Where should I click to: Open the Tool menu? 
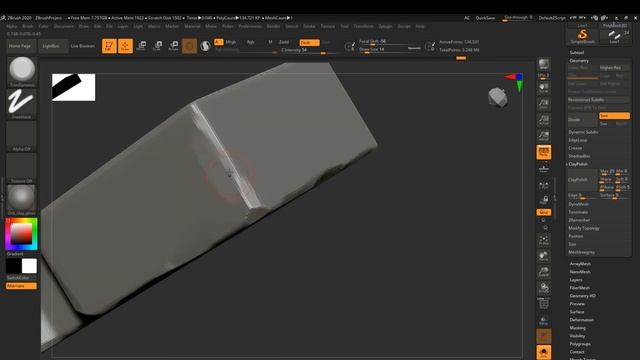(344, 26)
